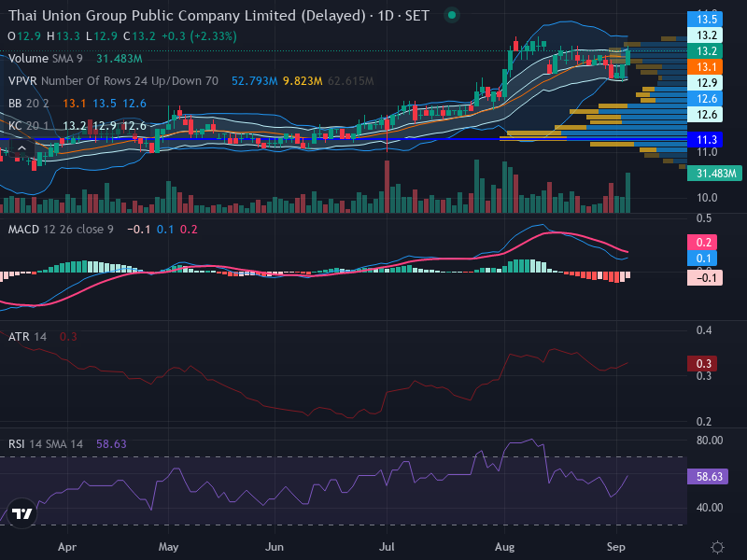Image resolution: width=747 pixels, height=560 pixels.
Task: Click the Aug label on time axis
Action: 504,547
